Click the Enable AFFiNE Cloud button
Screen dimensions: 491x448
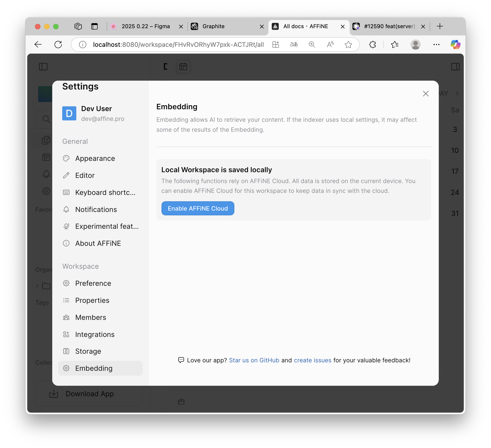point(198,208)
